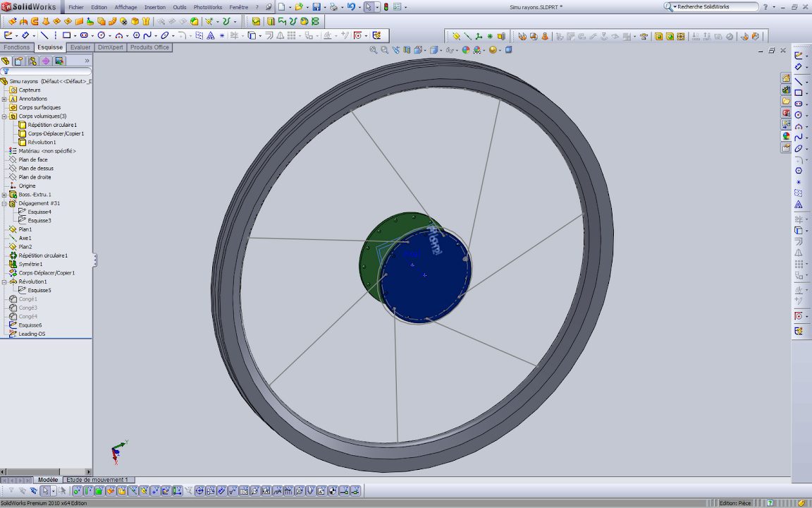812x508 pixels.
Task: Expand the Annotations tree node
Action: coord(4,99)
